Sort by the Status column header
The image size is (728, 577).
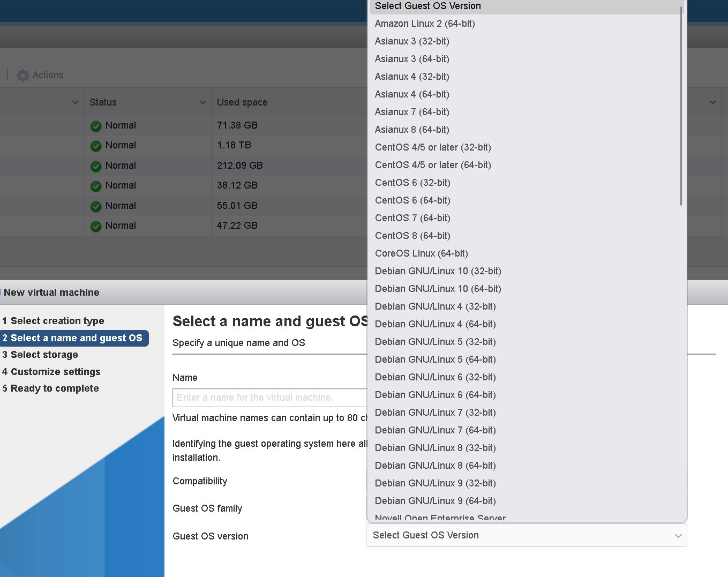pyautogui.click(x=103, y=102)
